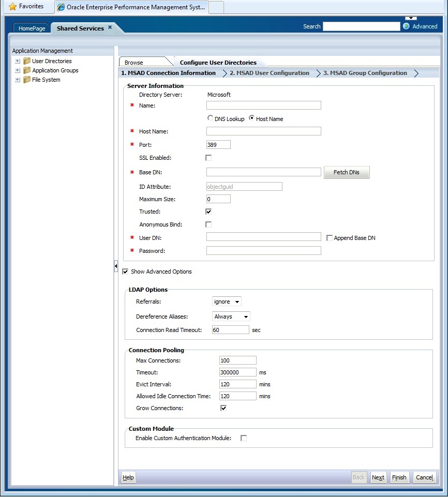The height and width of the screenshot is (497, 448).
Task: Select step 1 MSAD Connection Information
Action: point(168,73)
